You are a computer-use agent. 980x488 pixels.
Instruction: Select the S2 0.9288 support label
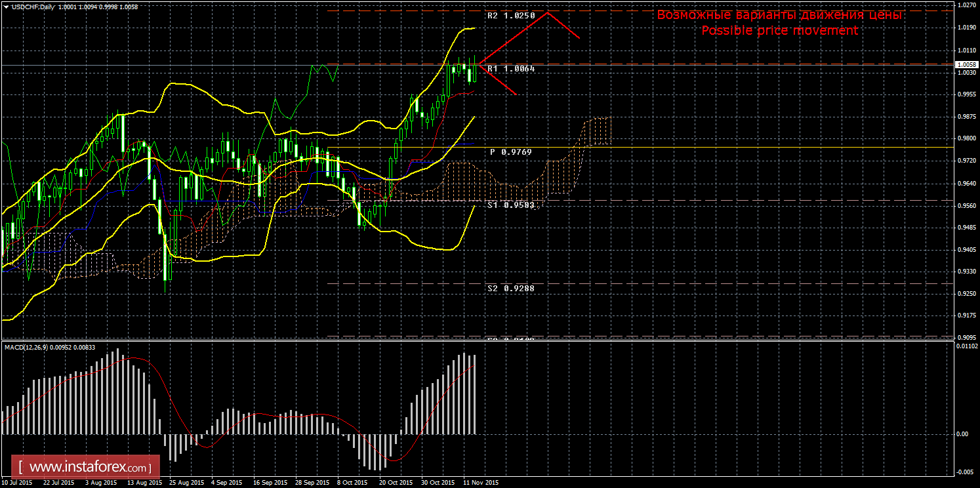point(510,288)
